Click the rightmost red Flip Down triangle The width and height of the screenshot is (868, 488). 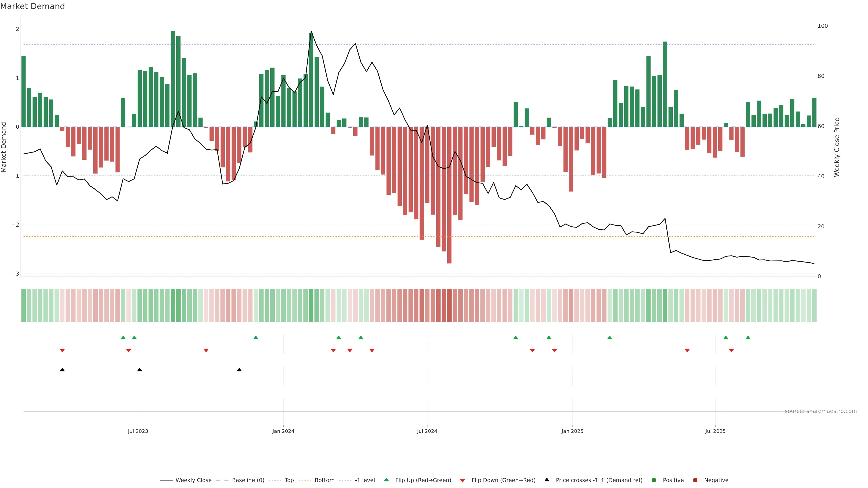731,351
